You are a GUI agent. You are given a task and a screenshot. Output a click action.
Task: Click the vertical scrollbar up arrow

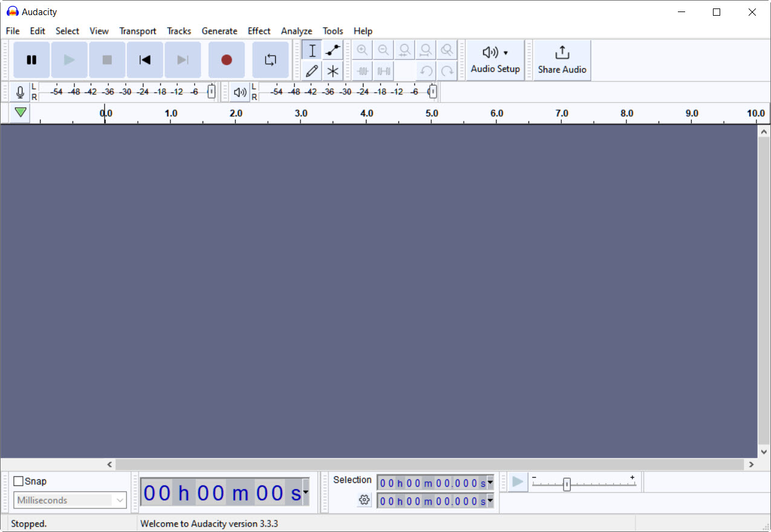pos(764,131)
